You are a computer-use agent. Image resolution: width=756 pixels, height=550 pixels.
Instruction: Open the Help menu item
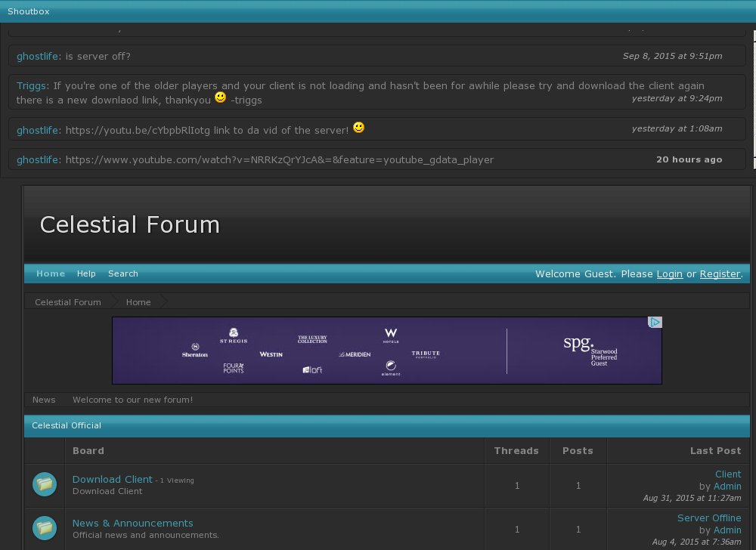pos(86,273)
